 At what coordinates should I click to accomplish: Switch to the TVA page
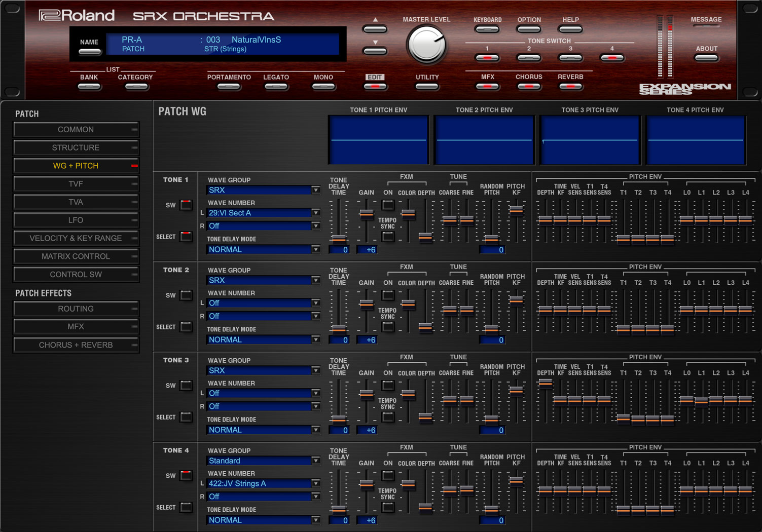[x=76, y=202]
